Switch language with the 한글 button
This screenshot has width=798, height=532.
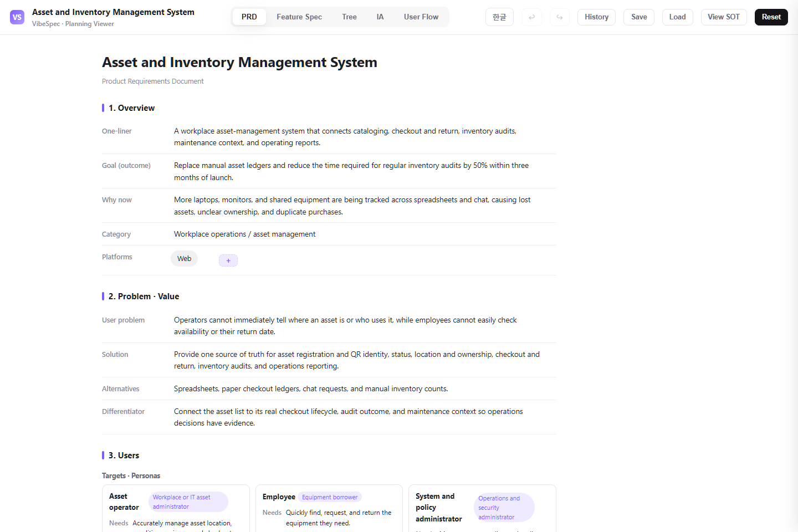tap(499, 17)
